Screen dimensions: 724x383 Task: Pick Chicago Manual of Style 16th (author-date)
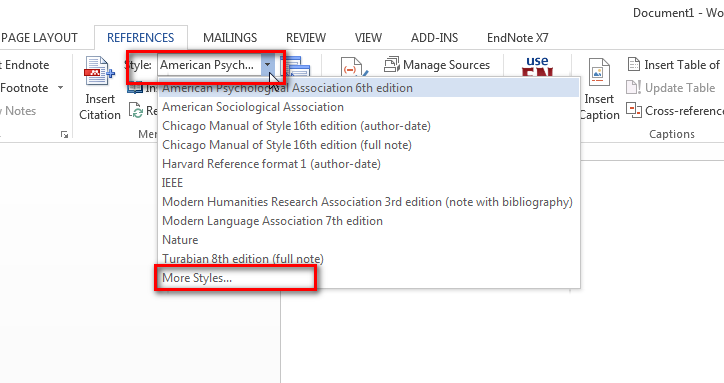click(368, 126)
